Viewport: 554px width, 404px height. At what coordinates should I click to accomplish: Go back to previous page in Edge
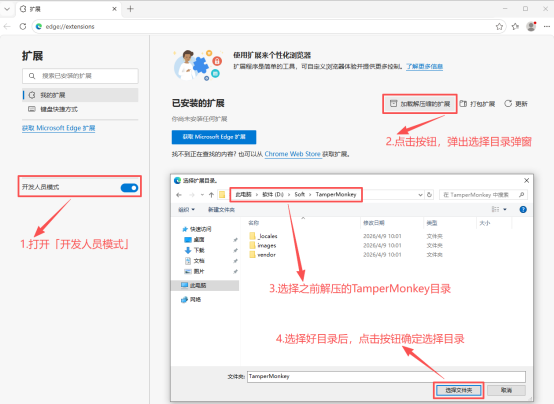click(7, 27)
